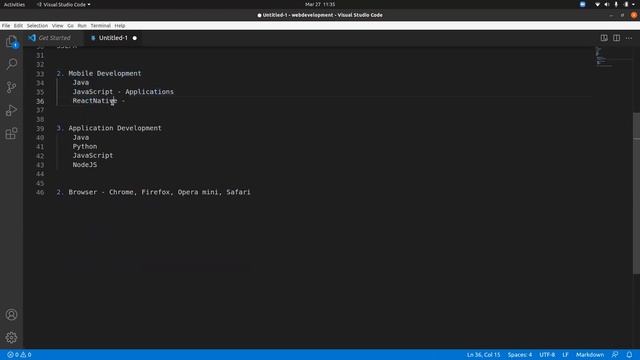The image size is (640, 360).
Task: Click line number 37 in gutter
Action: point(40,110)
